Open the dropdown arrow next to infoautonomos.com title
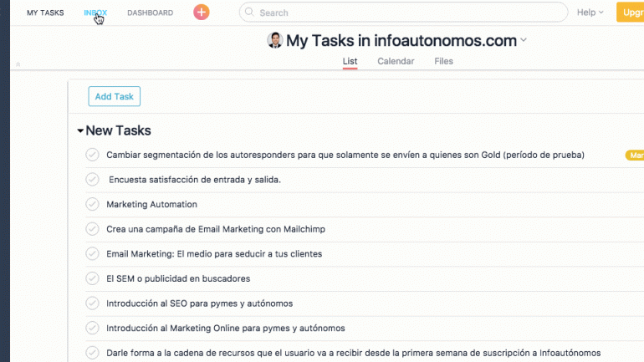The image size is (644, 362). pos(524,40)
